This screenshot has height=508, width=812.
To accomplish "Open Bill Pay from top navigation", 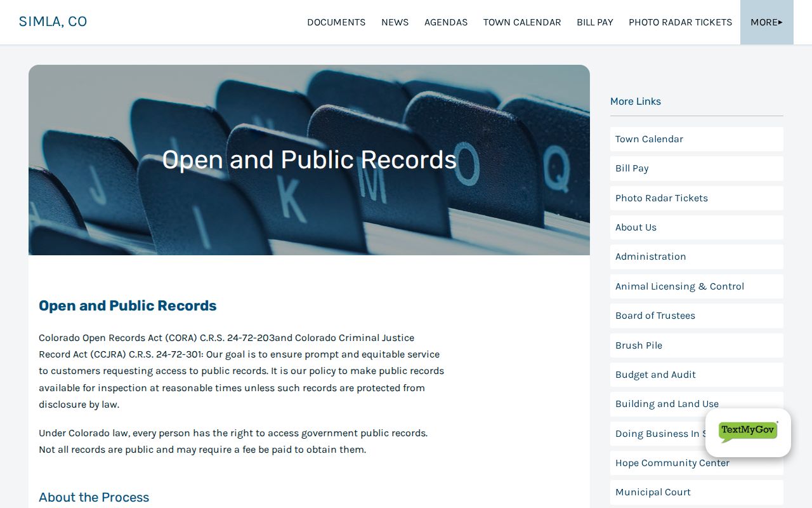I will [x=595, y=22].
